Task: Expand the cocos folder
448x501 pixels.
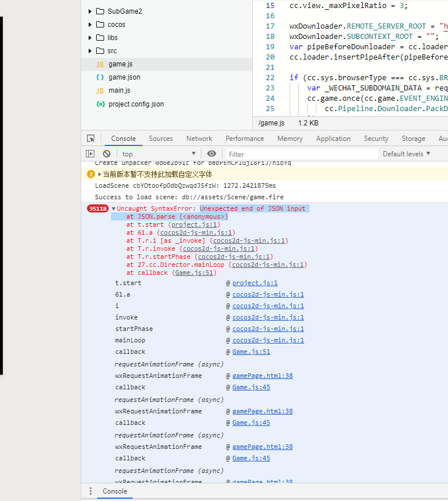Action: 90,25
